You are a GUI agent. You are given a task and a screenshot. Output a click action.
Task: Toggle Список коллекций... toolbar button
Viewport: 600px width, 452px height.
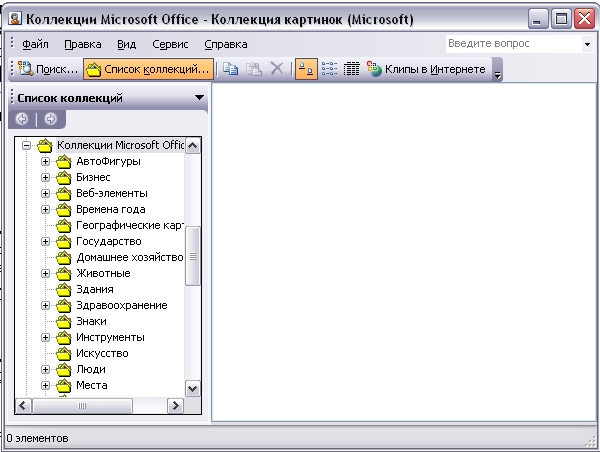click(148, 69)
